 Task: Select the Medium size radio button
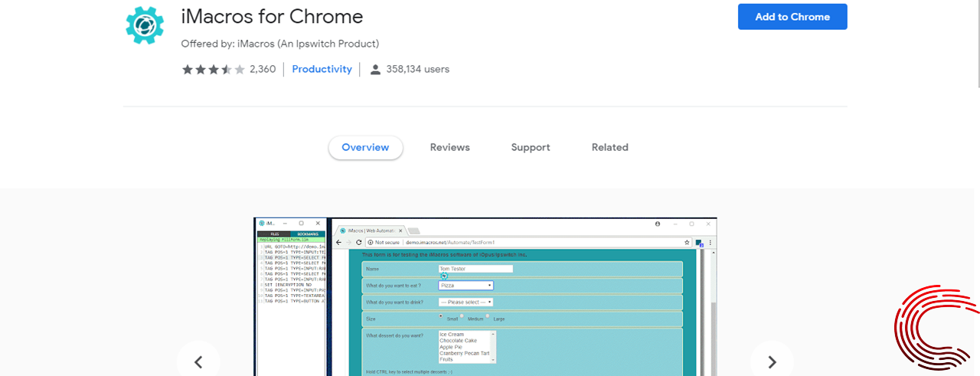pos(462,316)
